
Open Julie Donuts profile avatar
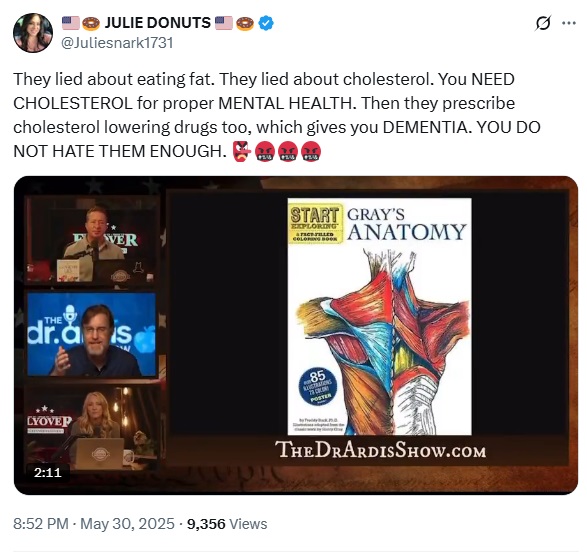coord(33,33)
